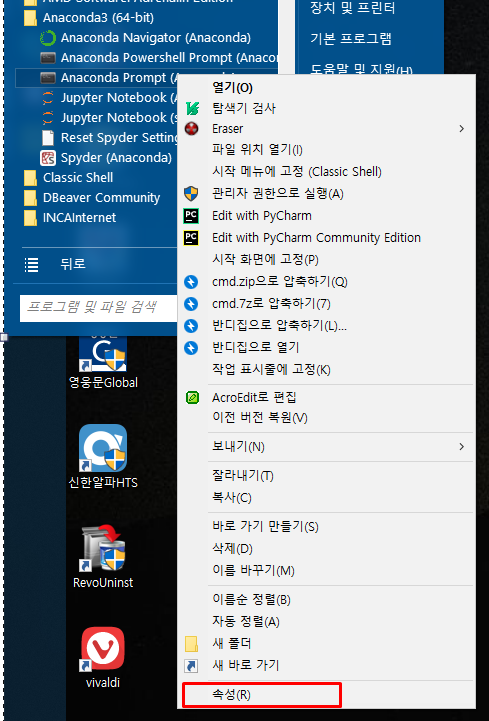Expand the 보내기(N) submenu arrow
Viewport: 489px width, 721px height.
(x=461, y=446)
